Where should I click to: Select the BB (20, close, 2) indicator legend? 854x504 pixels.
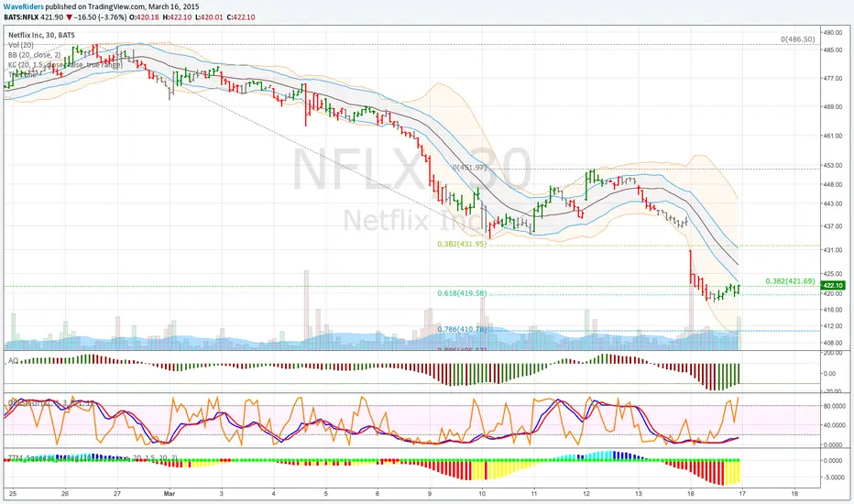[34, 55]
